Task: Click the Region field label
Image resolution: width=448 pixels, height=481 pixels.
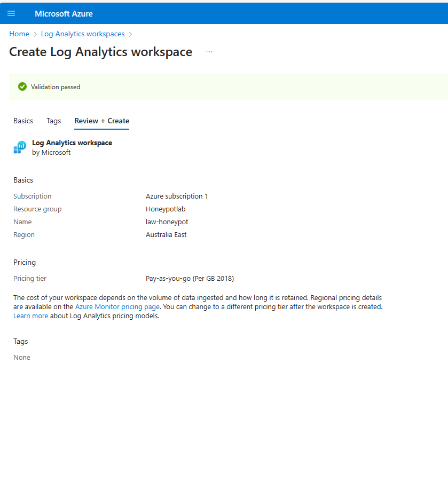Action: [x=24, y=235]
